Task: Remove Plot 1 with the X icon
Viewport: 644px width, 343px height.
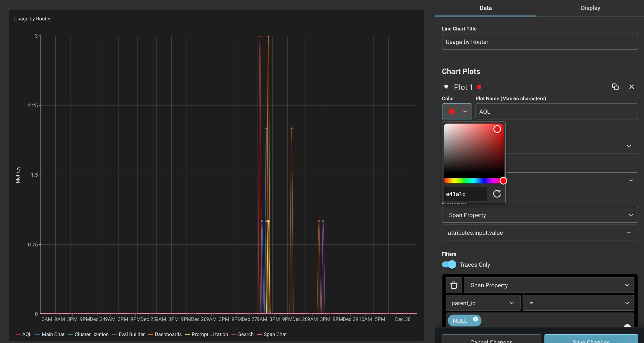Action: click(631, 87)
